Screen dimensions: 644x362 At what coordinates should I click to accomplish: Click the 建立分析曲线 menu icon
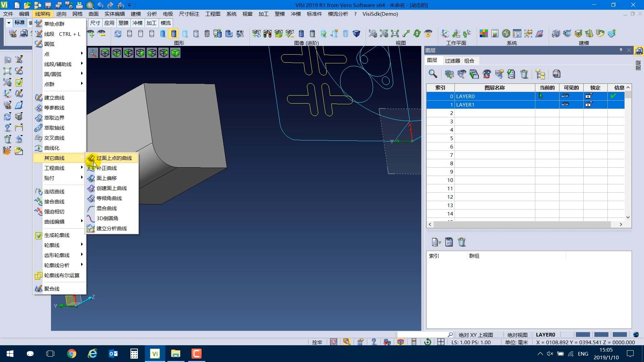91,228
